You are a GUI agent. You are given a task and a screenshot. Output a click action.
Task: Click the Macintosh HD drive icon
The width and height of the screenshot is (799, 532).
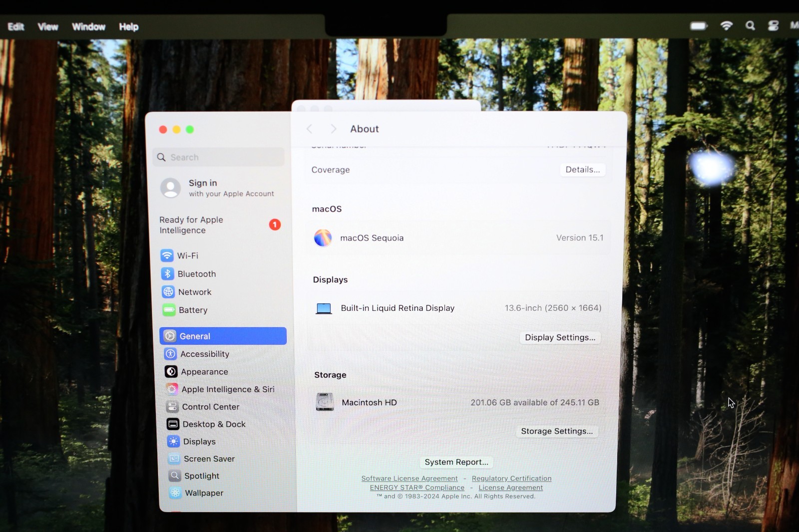pos(325,402)
